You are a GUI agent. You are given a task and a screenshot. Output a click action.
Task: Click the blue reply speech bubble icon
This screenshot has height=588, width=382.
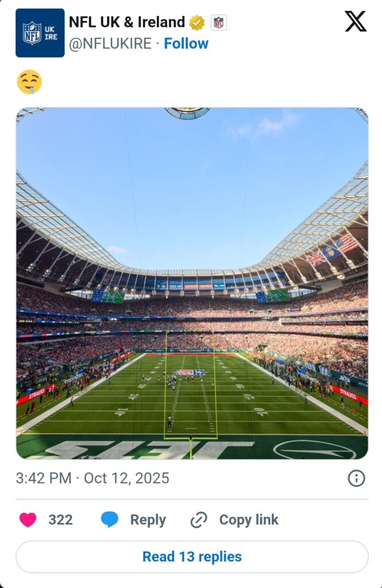pyautogui.click(x=110, y=520)
